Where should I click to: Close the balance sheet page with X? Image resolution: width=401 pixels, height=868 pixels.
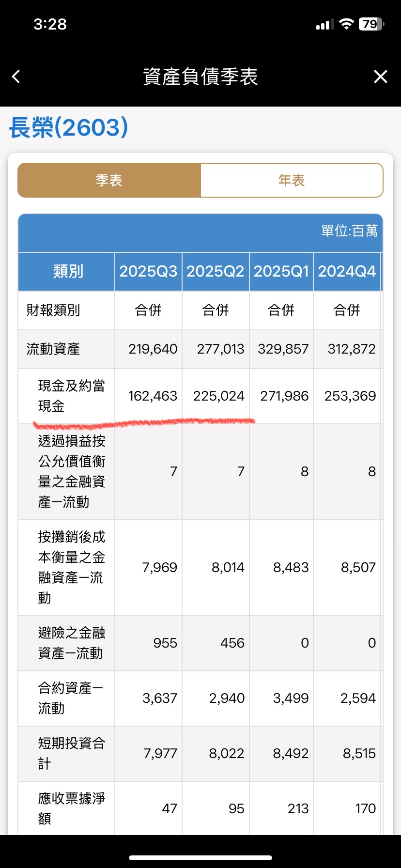(381, 77)
